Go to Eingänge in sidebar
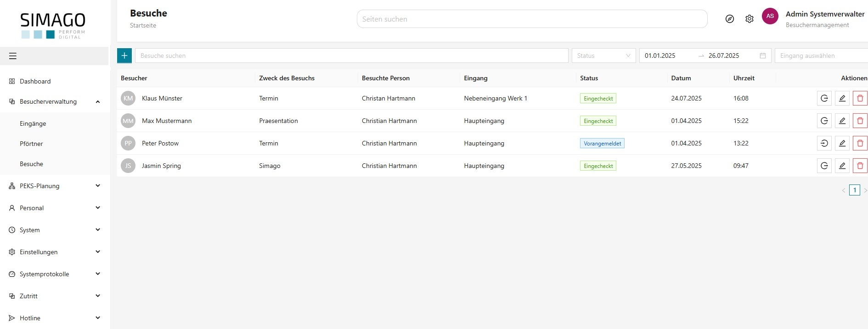The width and height of the screenshot is (868, 329). coord(33,123)
